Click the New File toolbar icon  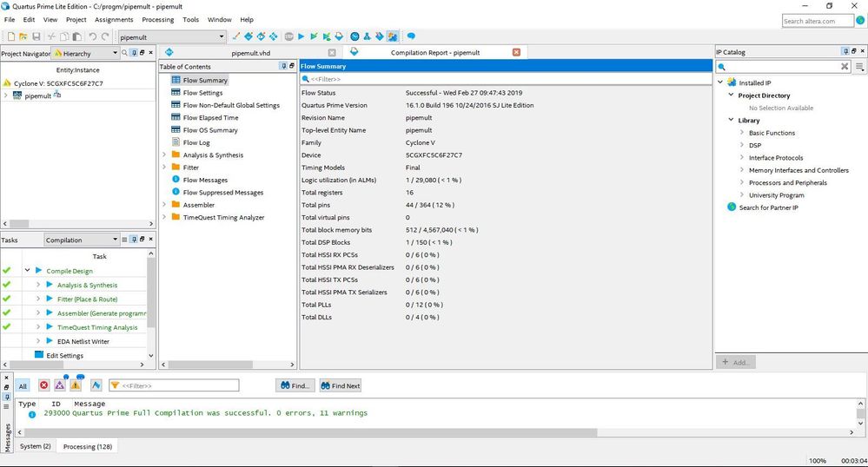(x=10, y=36)
